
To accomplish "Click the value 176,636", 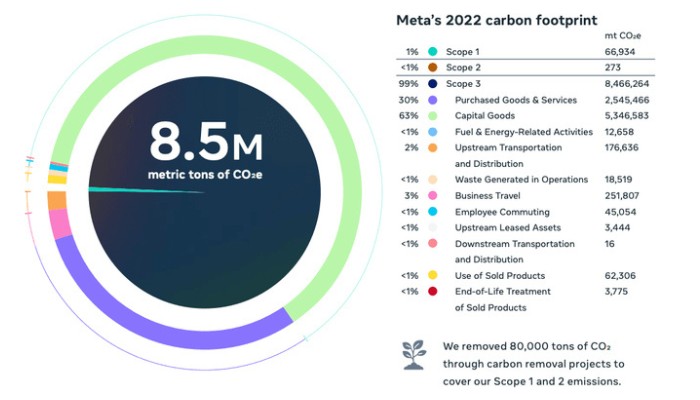I will coord(621,148).
